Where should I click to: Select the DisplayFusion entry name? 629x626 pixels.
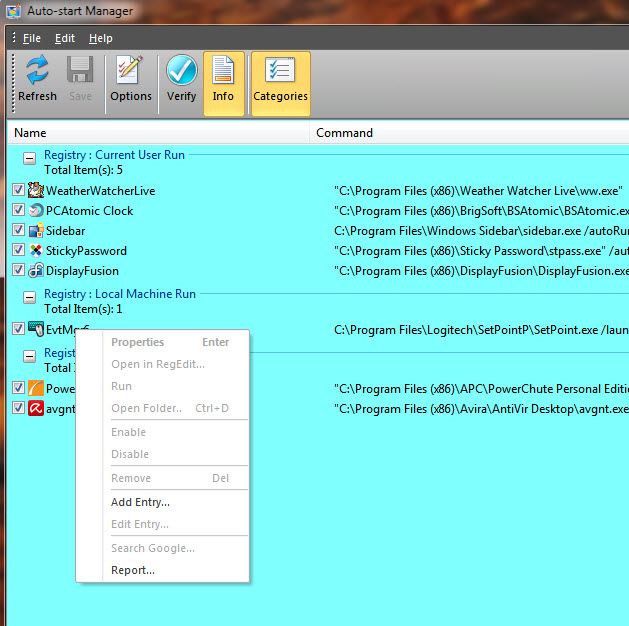tap(82, 271)
